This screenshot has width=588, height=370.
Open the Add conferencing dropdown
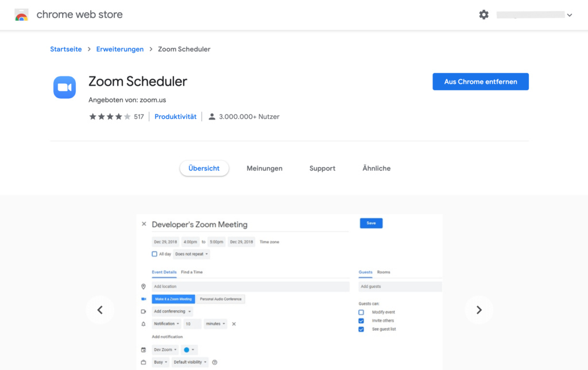coord(172,311)
